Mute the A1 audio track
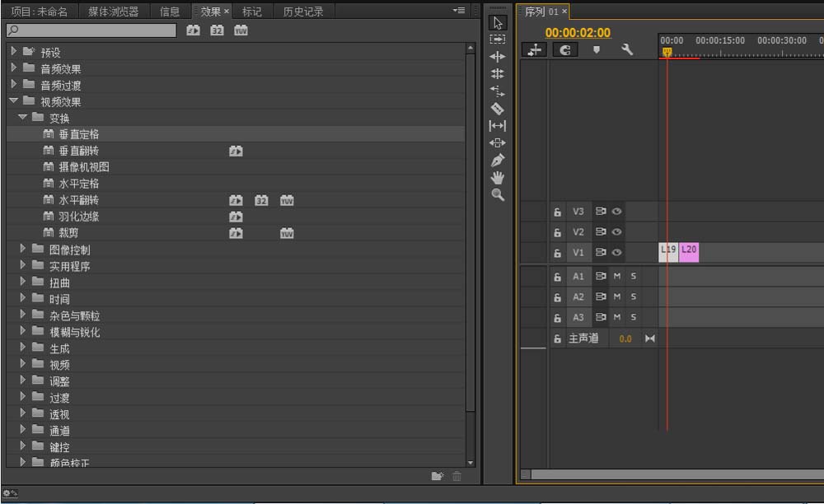Viewport: 824px width, 504px height. tap(617, 276)
